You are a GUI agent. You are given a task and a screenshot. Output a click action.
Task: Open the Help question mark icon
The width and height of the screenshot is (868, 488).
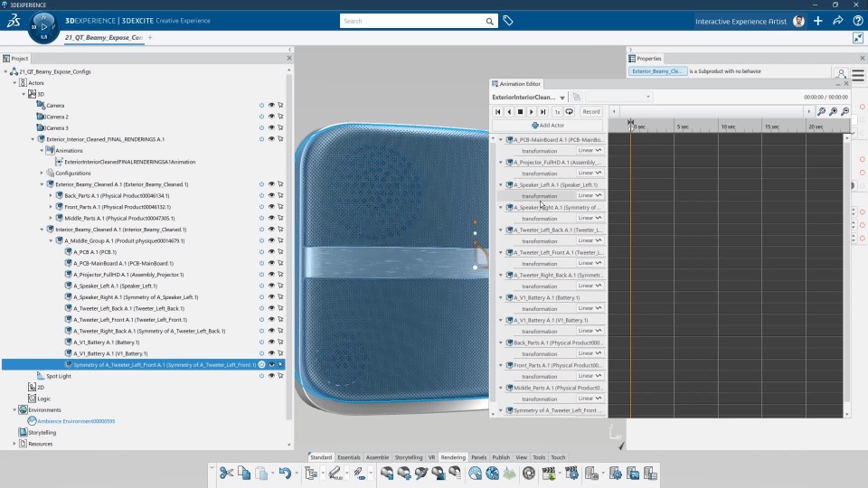pyautogui.click(x=856, y=21)
